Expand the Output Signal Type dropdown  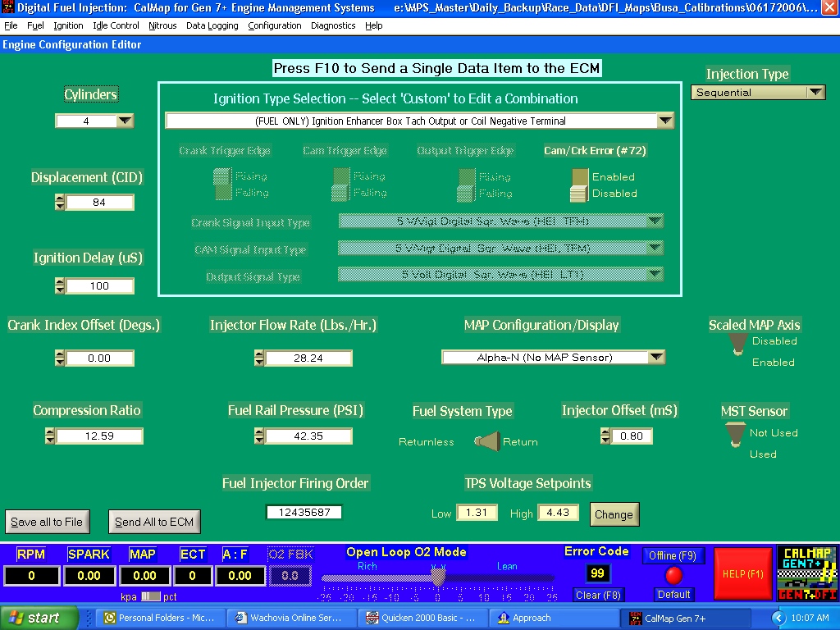pos(655,274)
